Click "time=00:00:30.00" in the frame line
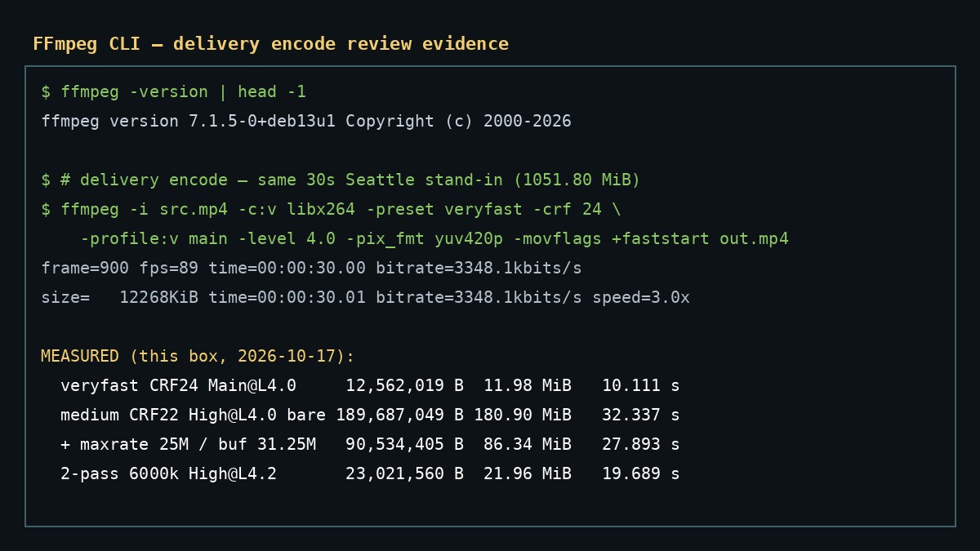The height and width of the screenshot is (551, 980). [x=287, y=269]
